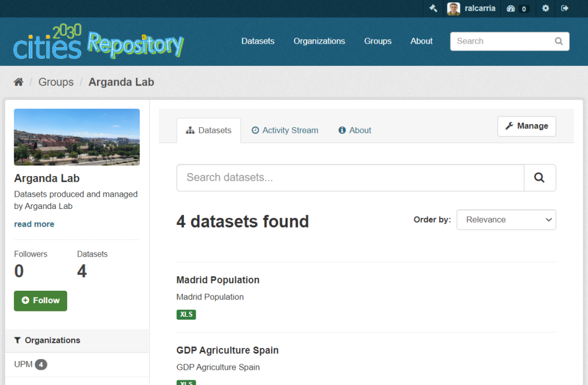Image resolution: width=588 pixels, height=385 pixels.
Task: Click the Arganda Lab group image
Action: pos(77,137)
